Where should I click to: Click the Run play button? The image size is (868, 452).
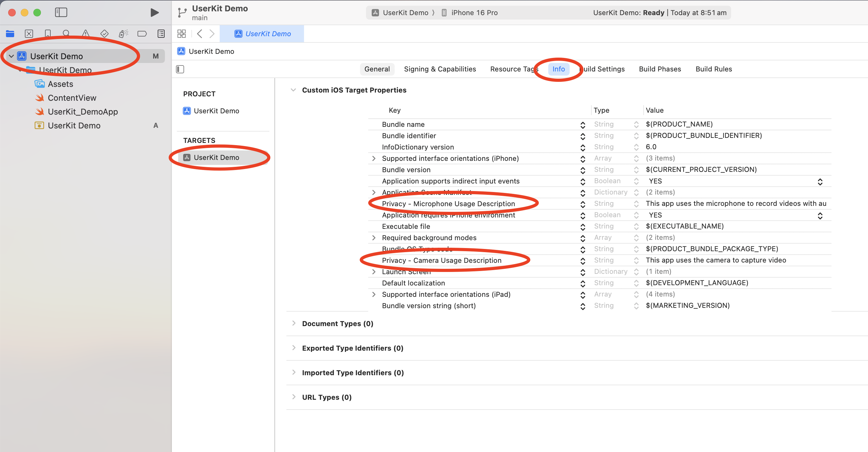154,13
